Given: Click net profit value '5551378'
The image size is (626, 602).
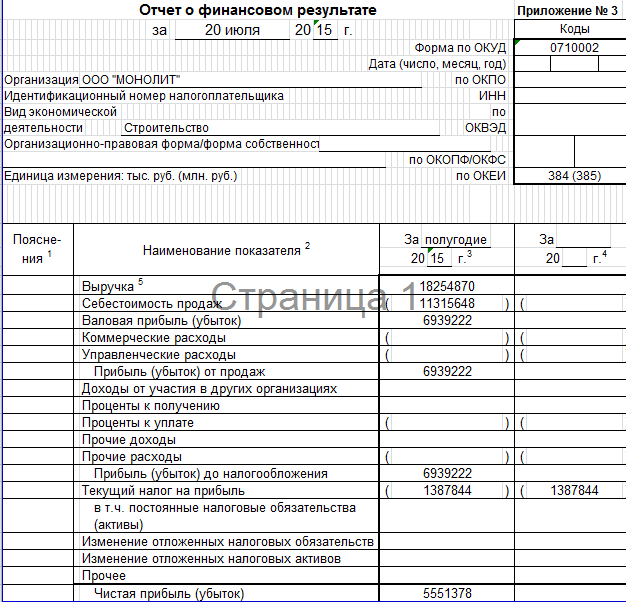Looking at the screenshot, I should (447, 593).
